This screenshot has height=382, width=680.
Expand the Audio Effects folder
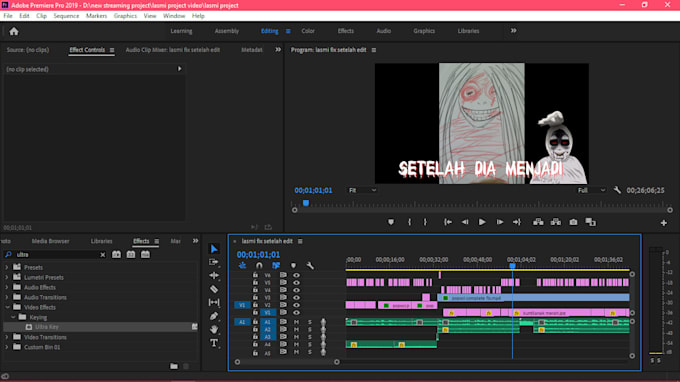tap(7, 287)
